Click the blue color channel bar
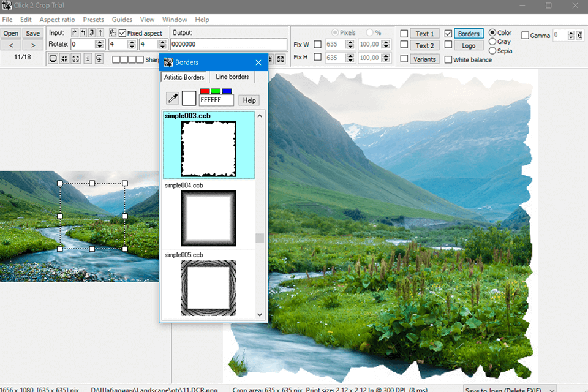Screen dimensions: 588x392 pyautogui.click(x=227, y=91)
